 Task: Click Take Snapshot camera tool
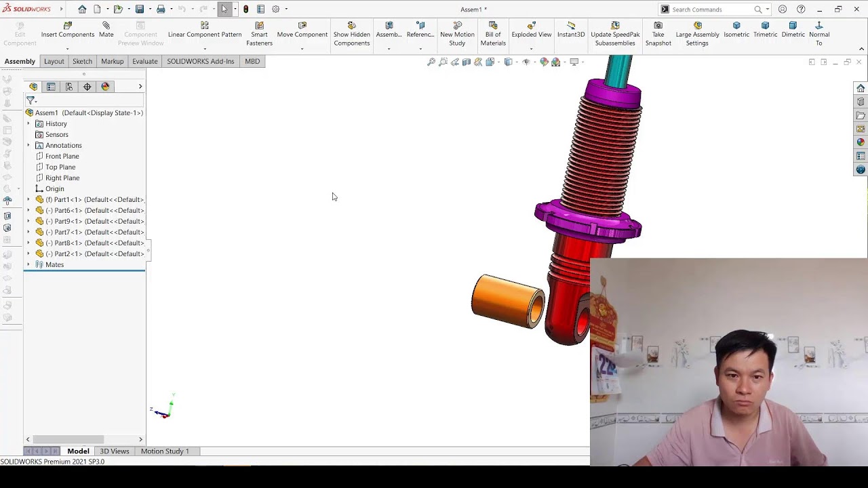point(658,34)
